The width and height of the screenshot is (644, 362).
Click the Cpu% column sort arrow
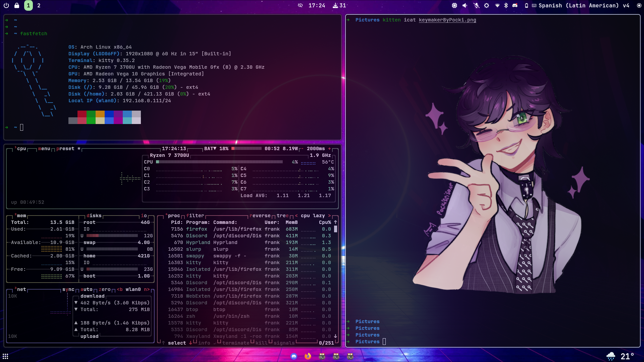(335, 222)
